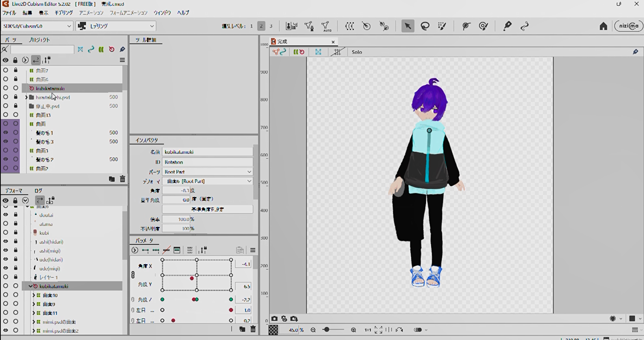This screenshot has width=644, height=340.
Task: Open the ヘルプ menu
Action: click(x=183, y=13)
